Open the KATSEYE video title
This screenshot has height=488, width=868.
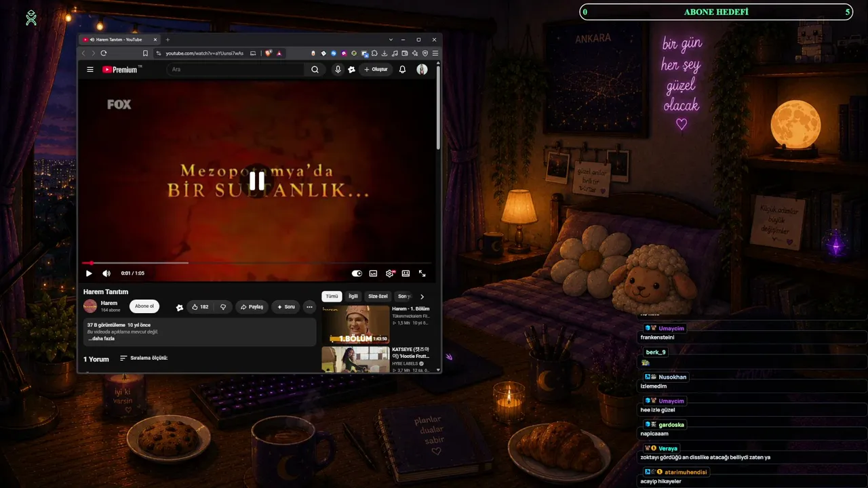[x=410, y=352]
